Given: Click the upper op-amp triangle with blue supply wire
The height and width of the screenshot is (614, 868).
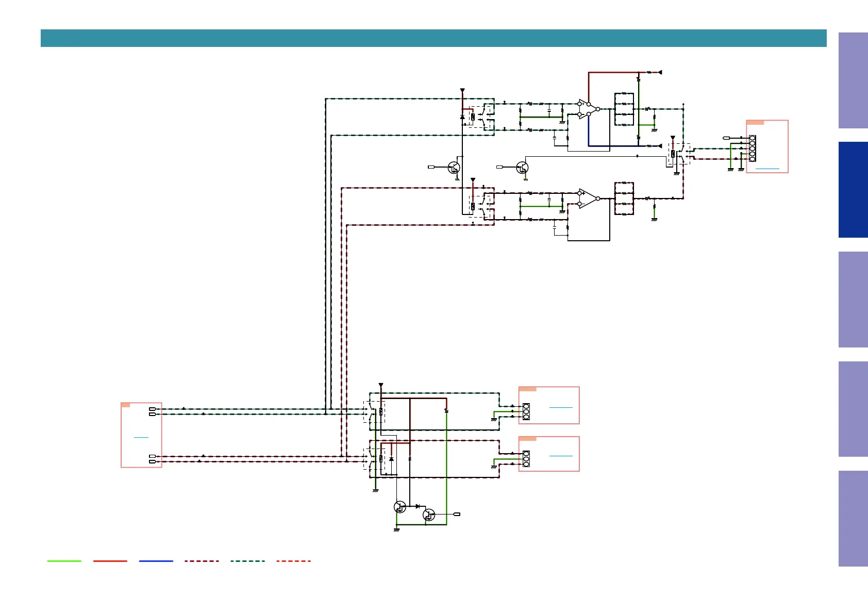Looking at the screenshot, I should (588, 109).
